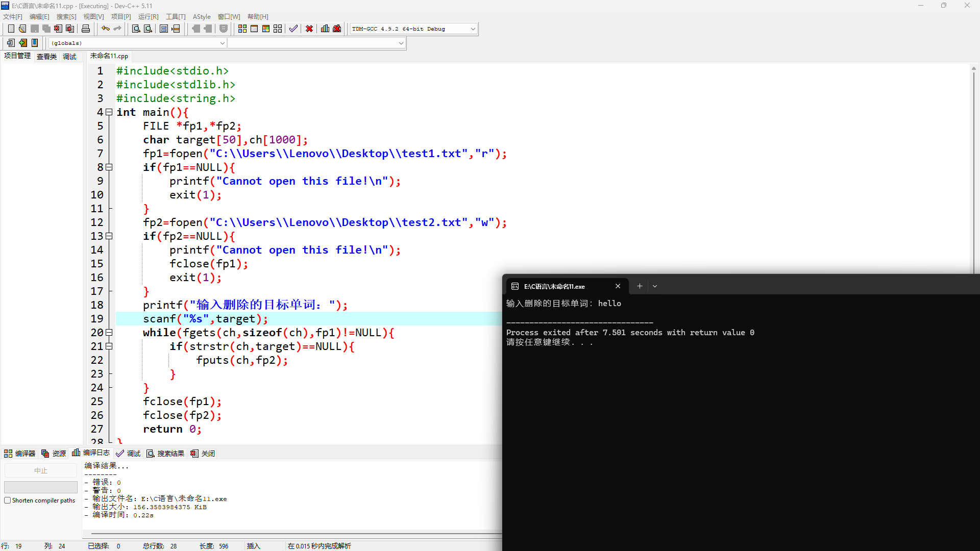The image size is (980, 551).
Task: Click the Print icon in toolbar
Action: click(x=86, y=29)
